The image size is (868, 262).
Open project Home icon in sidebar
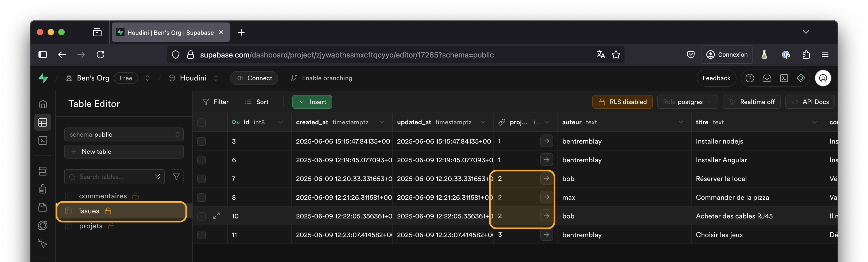[x=43, y=104]
